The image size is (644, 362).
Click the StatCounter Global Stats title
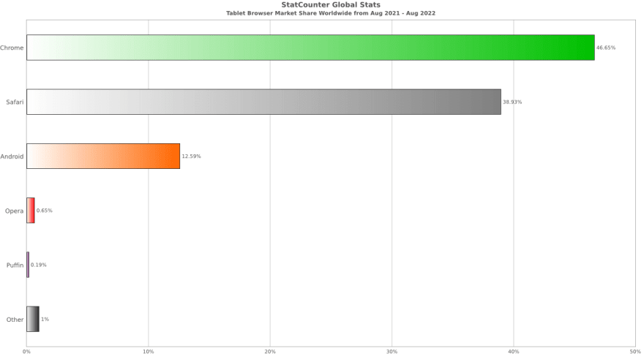coord(331,5)
